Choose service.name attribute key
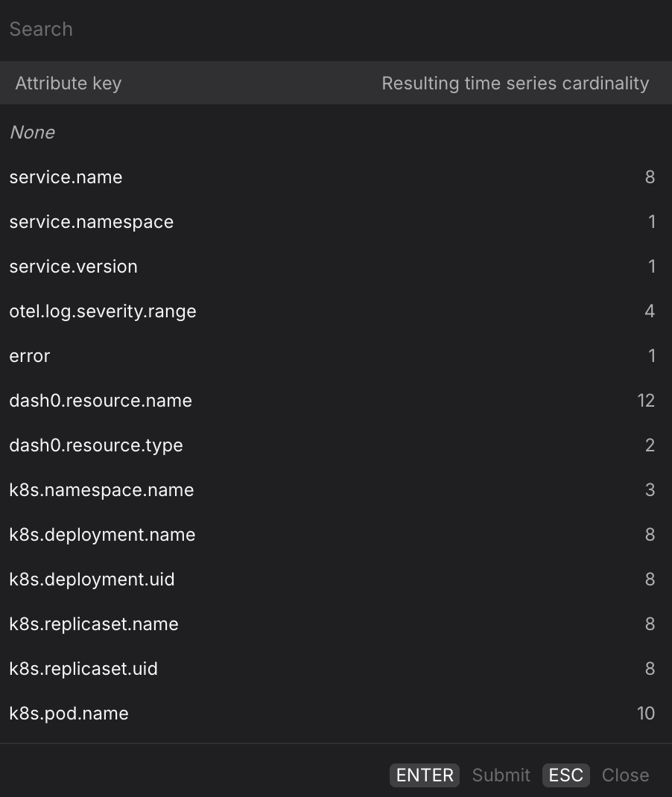672x797 pixels. 66,177
